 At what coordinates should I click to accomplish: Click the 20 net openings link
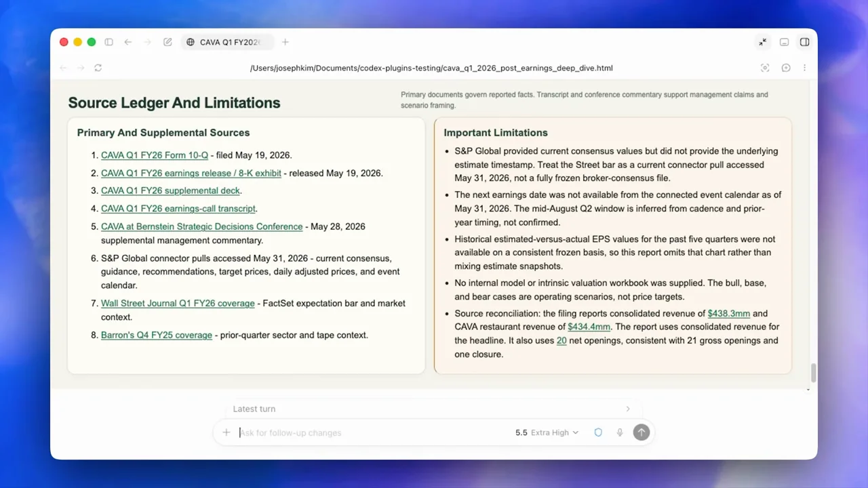[x=561, y=340]
